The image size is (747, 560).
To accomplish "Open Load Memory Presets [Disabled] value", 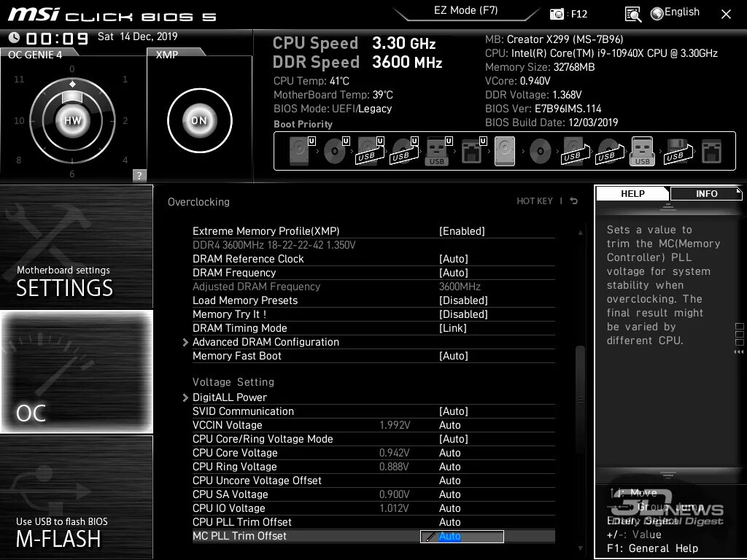I will (x=463, y=300).
